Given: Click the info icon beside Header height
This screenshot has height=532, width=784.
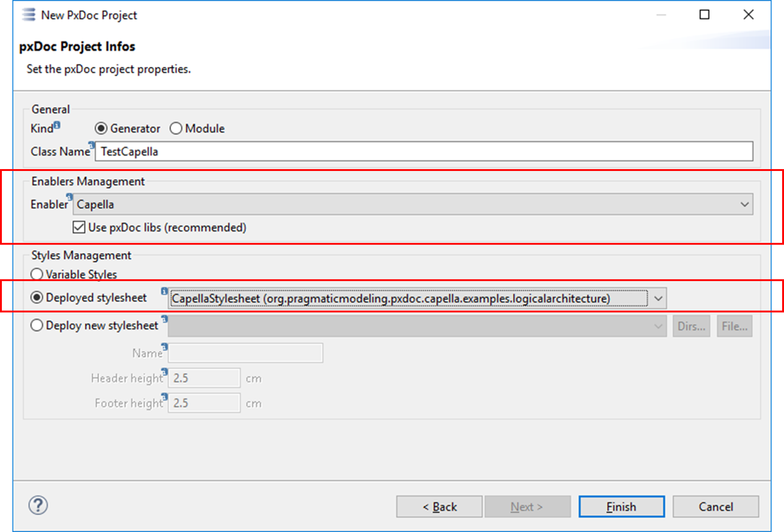Looking at the screenshot, I should click(165, 372).
